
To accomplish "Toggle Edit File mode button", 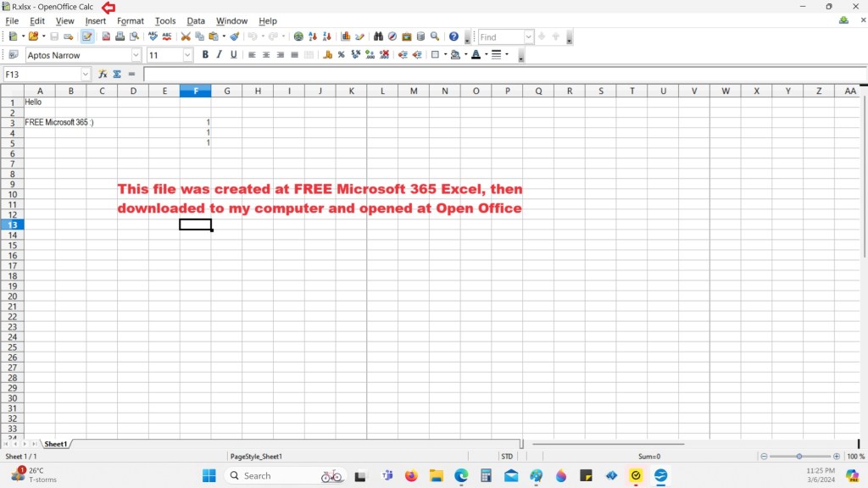I will 87,36.
